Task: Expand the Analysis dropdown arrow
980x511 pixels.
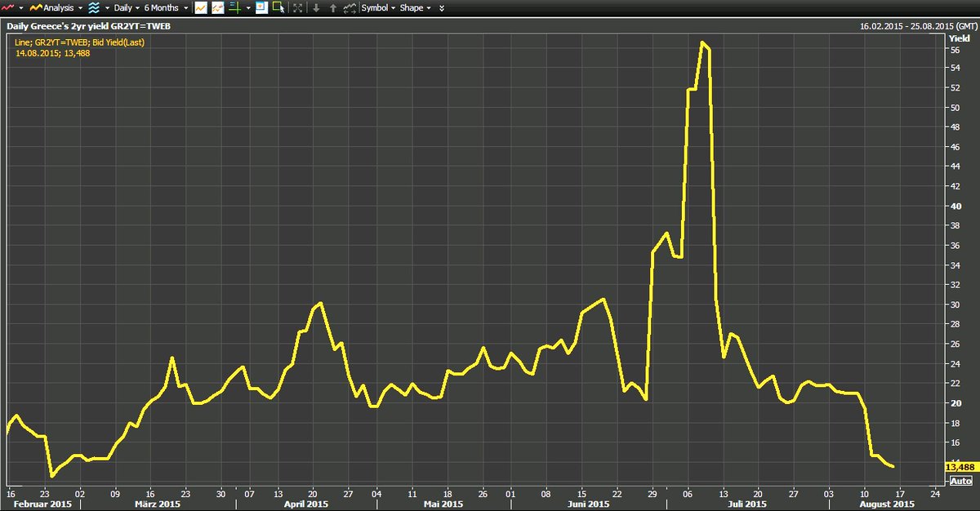Action: pyautogui.click(x=80, y=8)
